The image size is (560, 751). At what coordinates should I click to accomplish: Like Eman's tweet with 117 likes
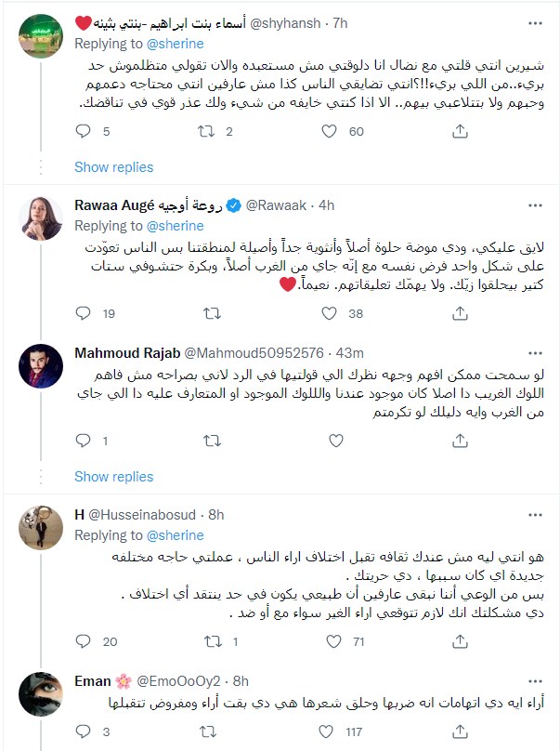[x=329, y=731]
